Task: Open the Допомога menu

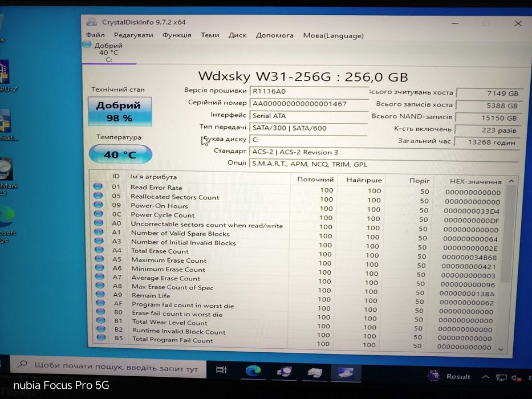Action: point(274,35)
